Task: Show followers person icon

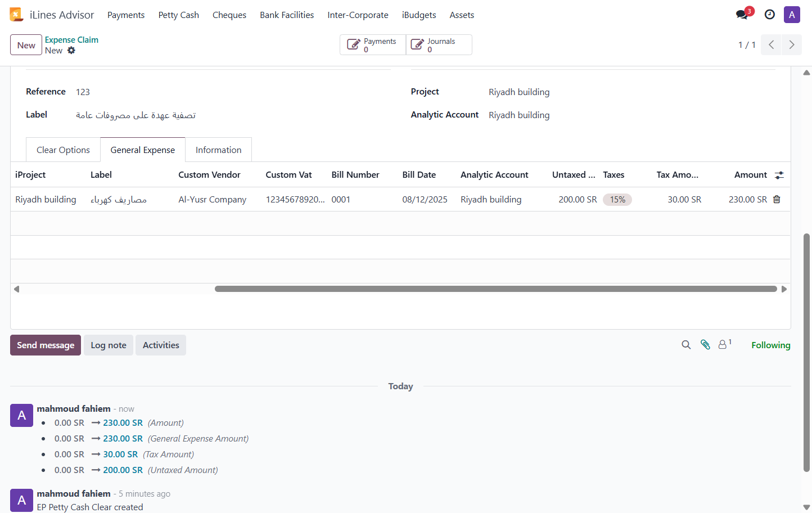Action: [723, 344]
